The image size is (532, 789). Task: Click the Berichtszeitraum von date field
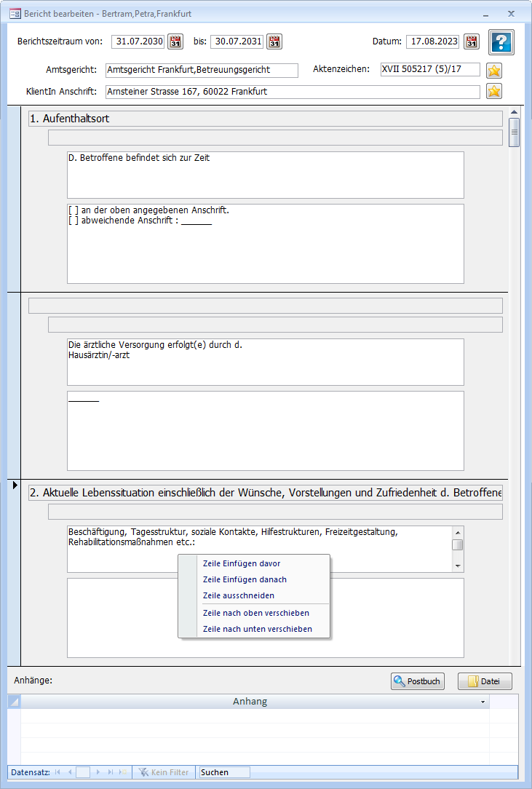[x=138, y=41]
